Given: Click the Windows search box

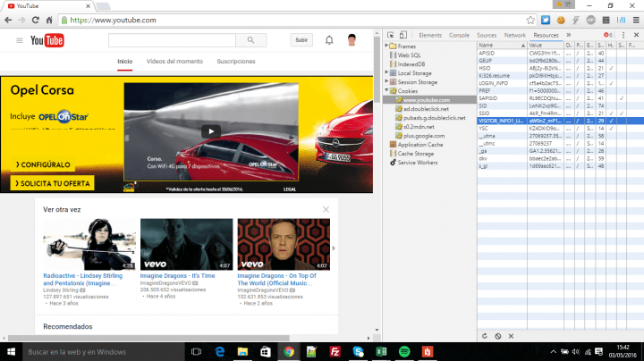Looking at the screenshot, I should click(x=104, y=351).
